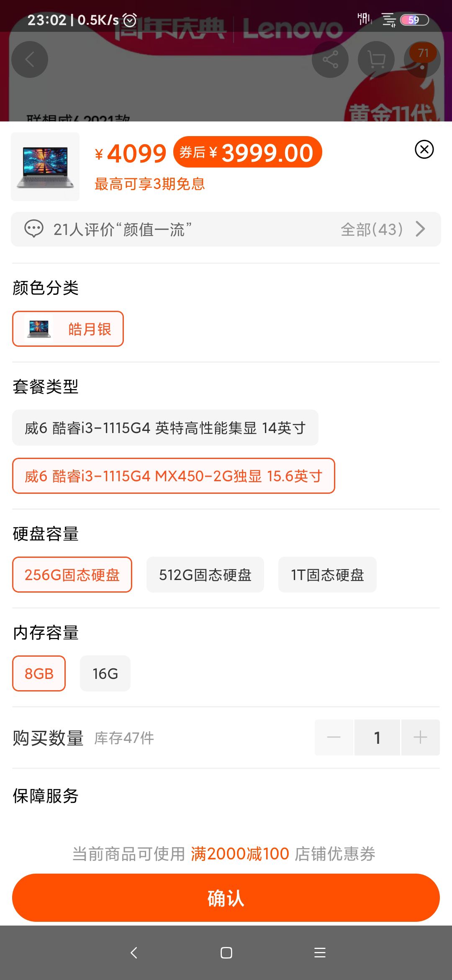
Task: Confirm selection with 确认 button
Action: tap(226, 897)
